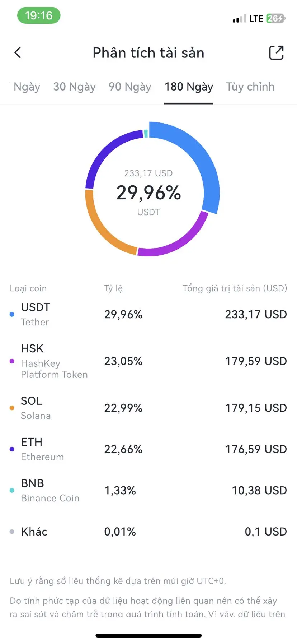
Task: Tap the battery status icon
Action: pos(275,18)
